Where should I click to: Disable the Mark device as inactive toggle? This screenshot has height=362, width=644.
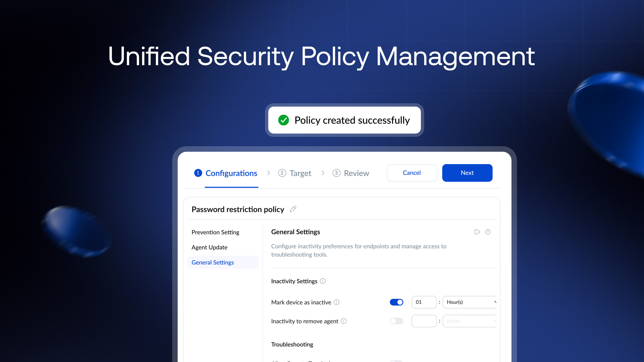tap(396, 302)
